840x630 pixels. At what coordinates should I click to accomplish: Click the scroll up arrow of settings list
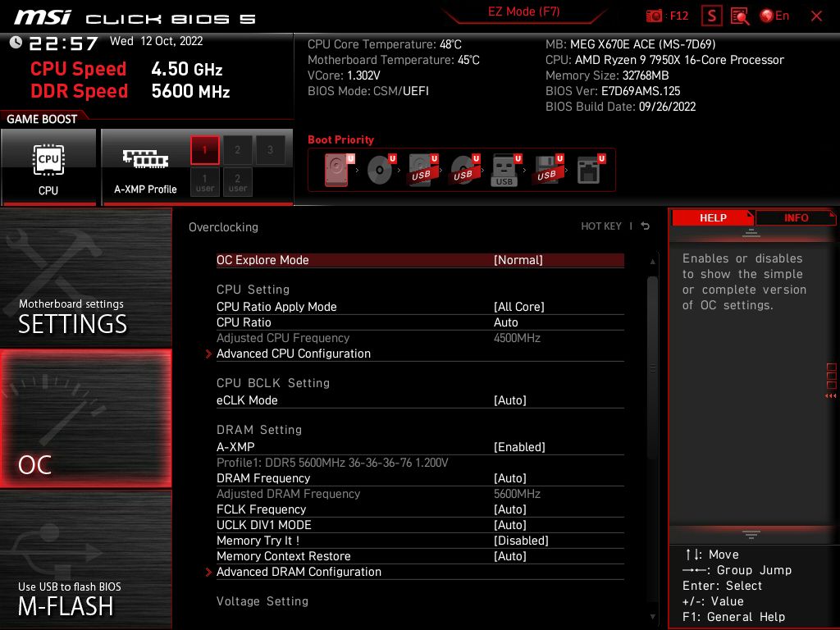coord(652,262)
